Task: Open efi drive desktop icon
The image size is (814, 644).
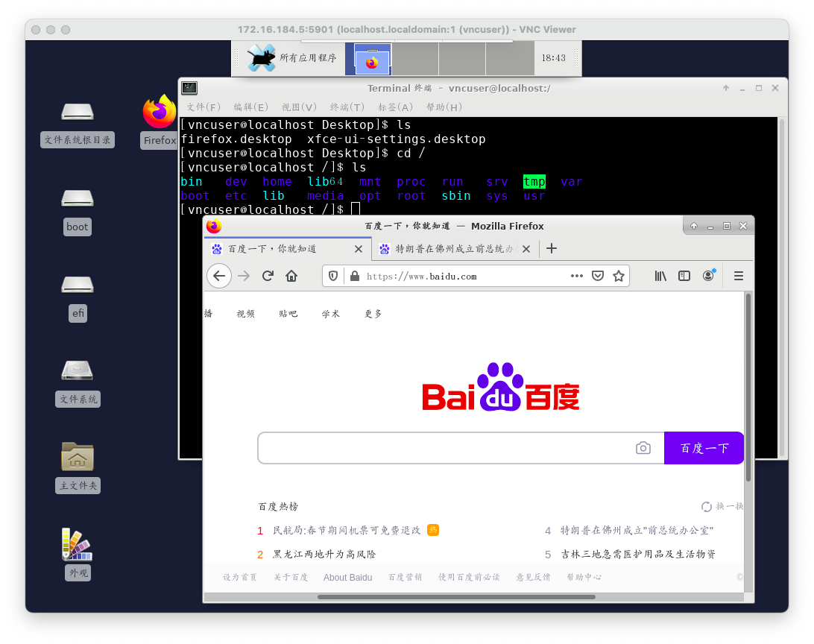Action: (x=78, y=285)
